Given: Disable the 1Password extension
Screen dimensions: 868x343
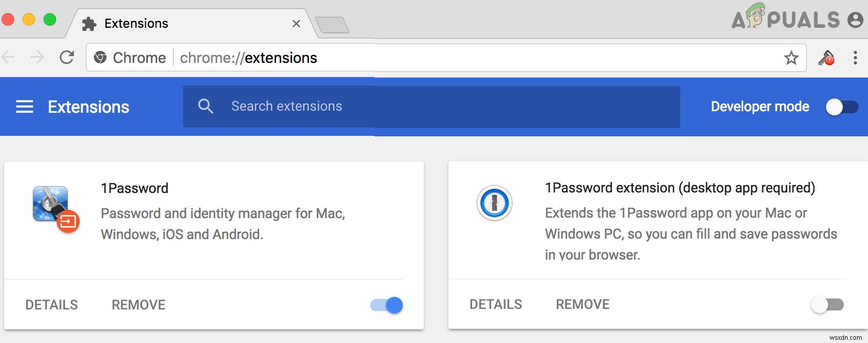Looking at the screenshot, I should [385, 305].
